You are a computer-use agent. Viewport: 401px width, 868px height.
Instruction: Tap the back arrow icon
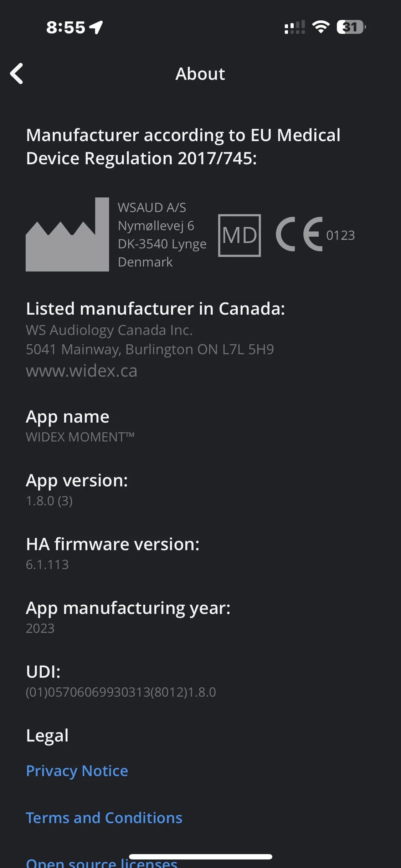coord(17,74)
